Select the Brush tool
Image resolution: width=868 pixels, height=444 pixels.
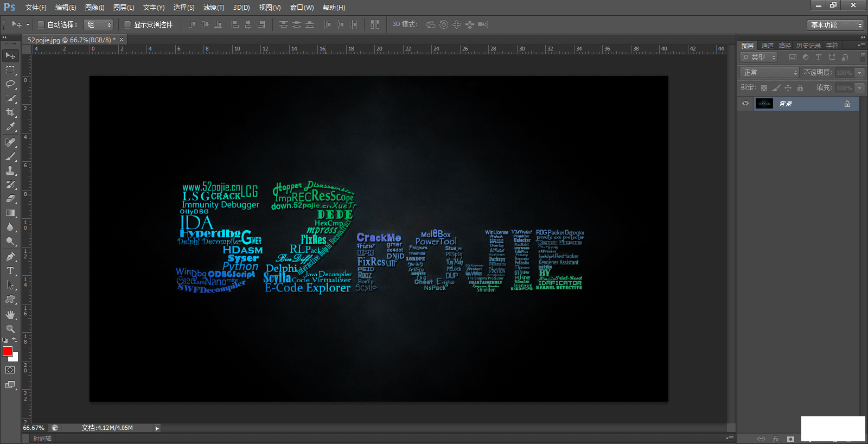10,156
